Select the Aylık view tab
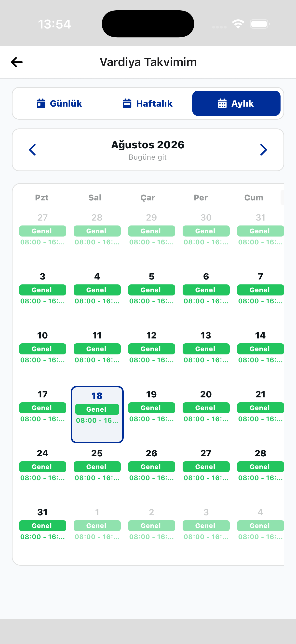 pos(236,103)
